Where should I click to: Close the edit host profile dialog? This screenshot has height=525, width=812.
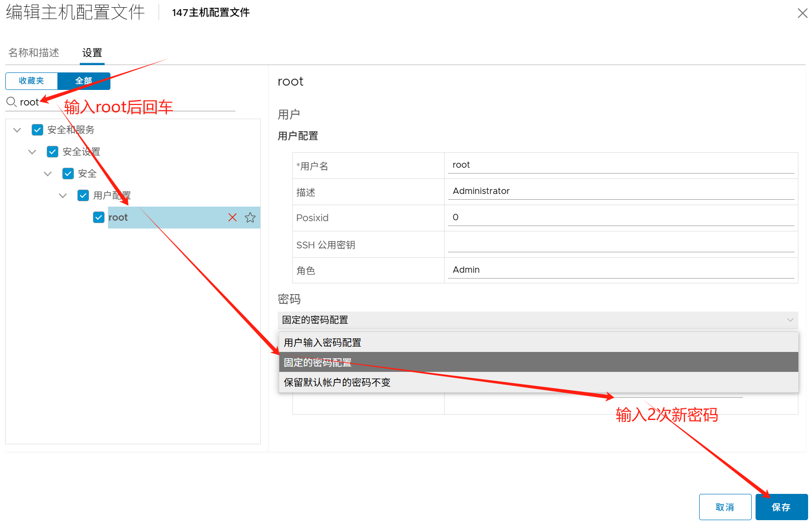pos(802,13)
